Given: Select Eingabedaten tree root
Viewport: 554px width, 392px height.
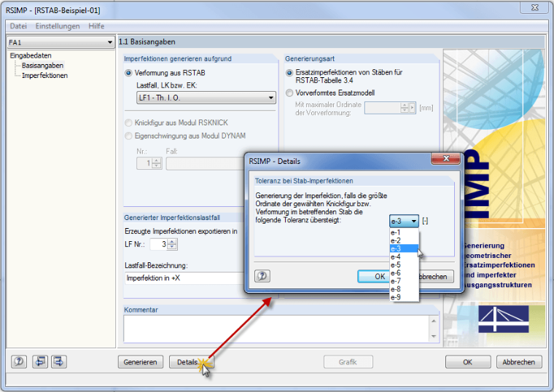Looking at the screenshot, I should point(31,55).
